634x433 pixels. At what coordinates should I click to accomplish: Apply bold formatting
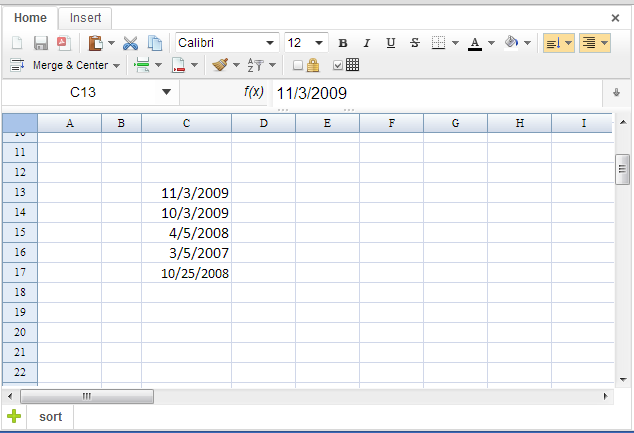click(x=343, y=43)
